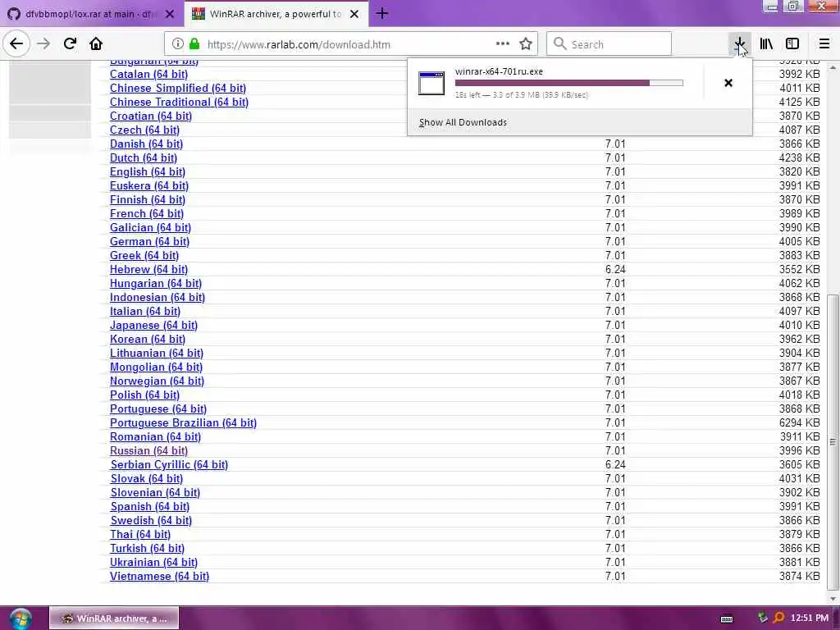Click the Show All Downloads entry
Viewport: 840px width, 630px height.
[463, 122]
